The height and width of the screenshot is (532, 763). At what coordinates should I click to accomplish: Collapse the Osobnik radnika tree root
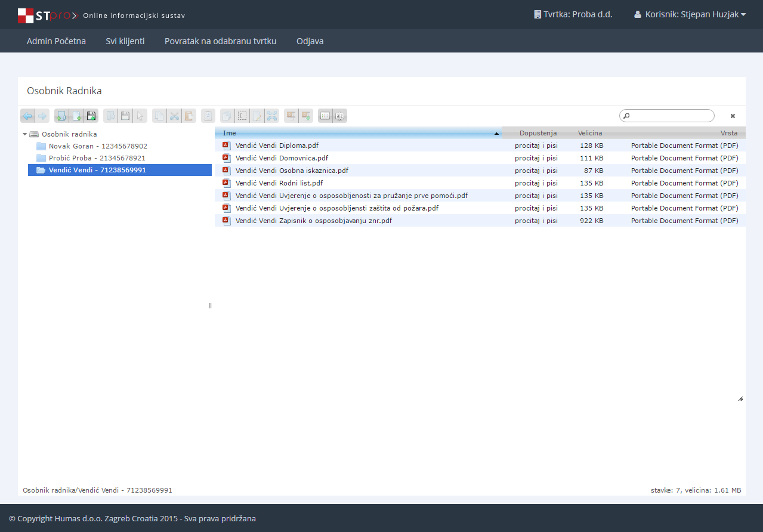pos(25,134)
